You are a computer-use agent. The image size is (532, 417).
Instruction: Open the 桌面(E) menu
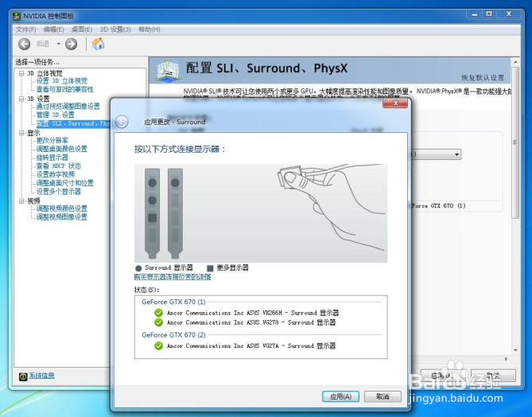[82, 29]
